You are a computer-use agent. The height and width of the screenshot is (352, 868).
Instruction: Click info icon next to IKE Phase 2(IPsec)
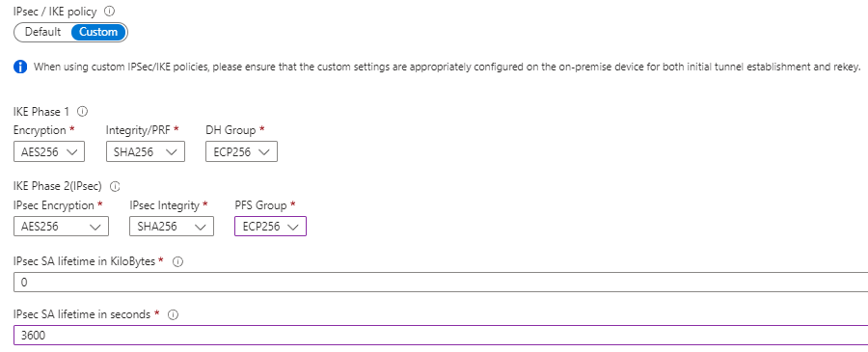115,186
